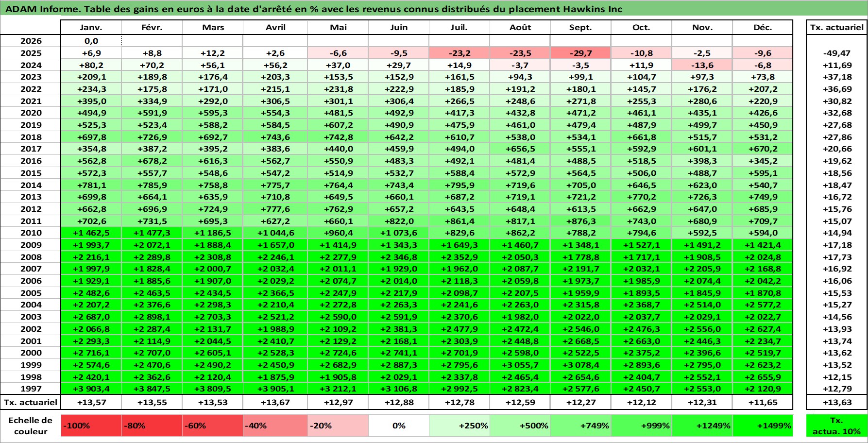The width and height of the screenshot is (868, 443).
Task: Select the Oct. column header
Action: click(x=642, y=27)
